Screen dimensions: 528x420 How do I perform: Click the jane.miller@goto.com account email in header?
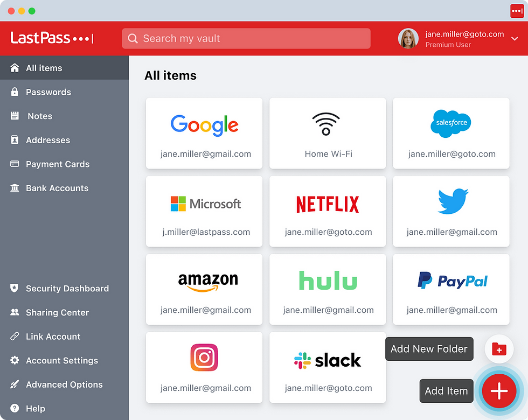464,34
